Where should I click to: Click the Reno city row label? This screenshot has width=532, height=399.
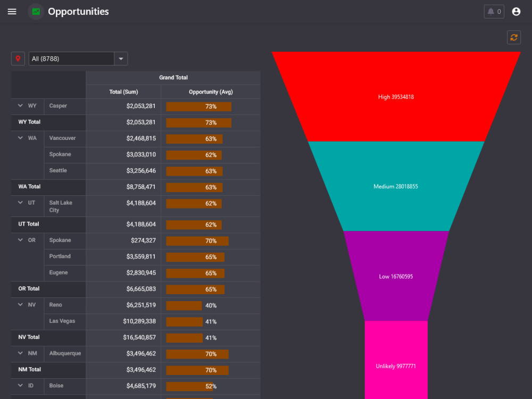[x=56, y=305]
